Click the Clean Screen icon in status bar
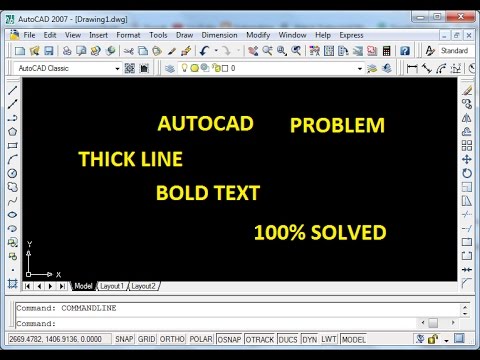 coord(459,339)
